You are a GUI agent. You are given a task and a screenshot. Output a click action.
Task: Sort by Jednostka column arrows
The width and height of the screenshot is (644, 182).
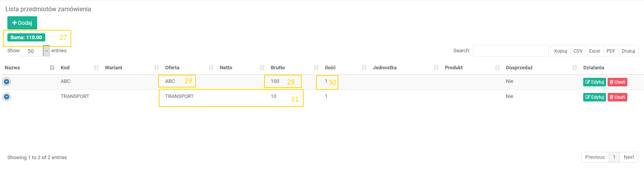pos(436,68)
